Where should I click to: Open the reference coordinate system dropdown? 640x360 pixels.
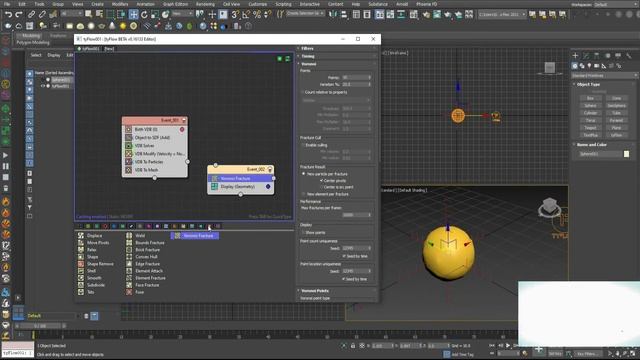[182, 14]
